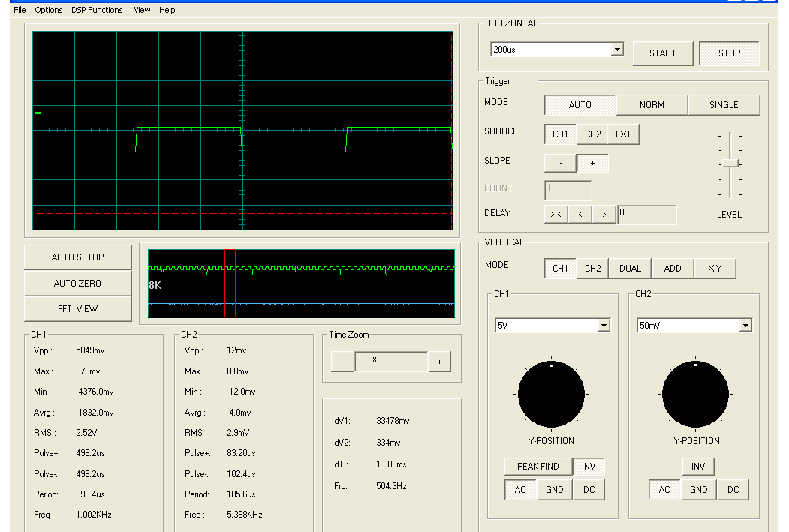
Task: Set trigger mode to SINGLE
Action: (x=724, y=104)
